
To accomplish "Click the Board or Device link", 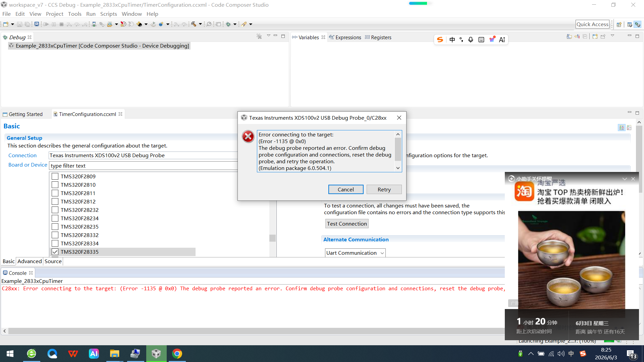I will click(x=28, y=165).
